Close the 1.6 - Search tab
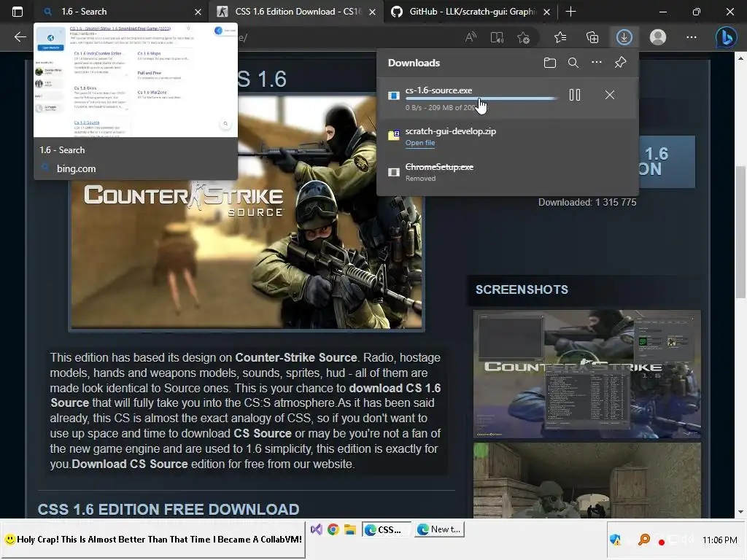The height and width of the screenshot is (560, 747). tap(198, 12)
